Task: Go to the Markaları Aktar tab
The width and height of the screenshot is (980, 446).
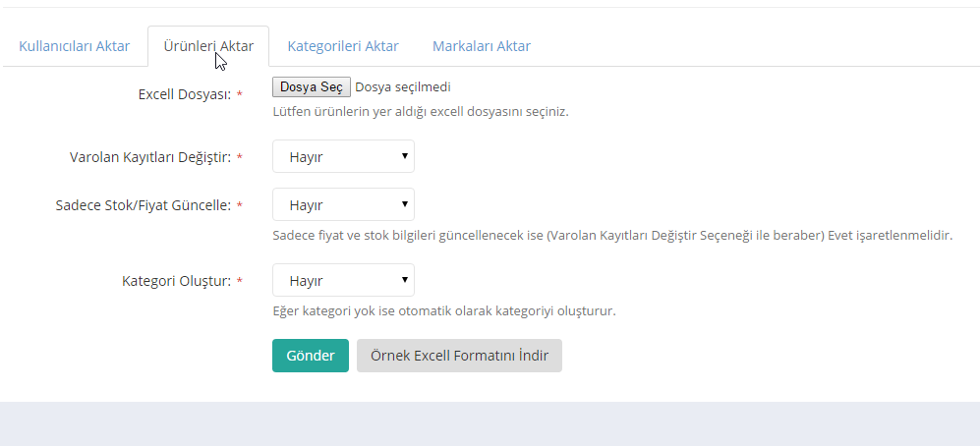Action: (481, 46)
